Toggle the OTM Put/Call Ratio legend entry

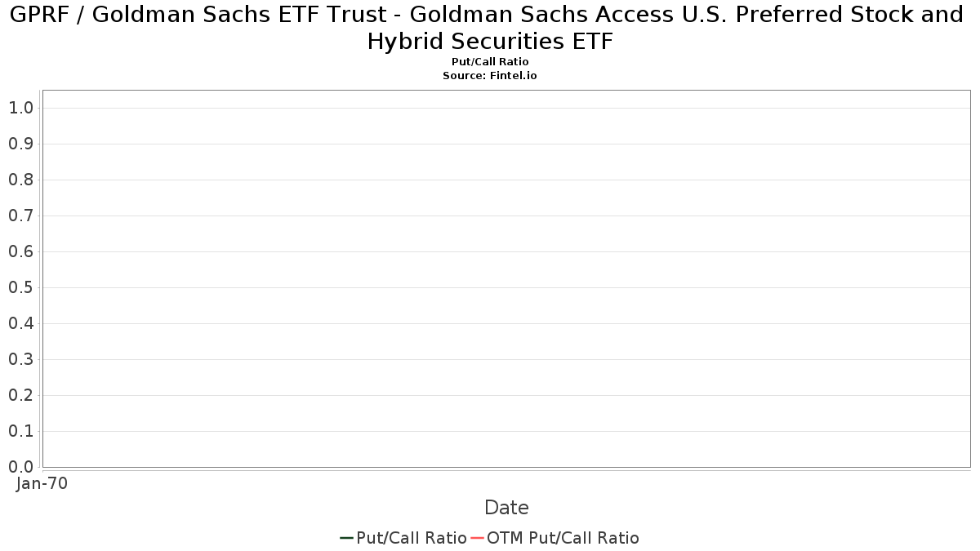click(555, 538)
